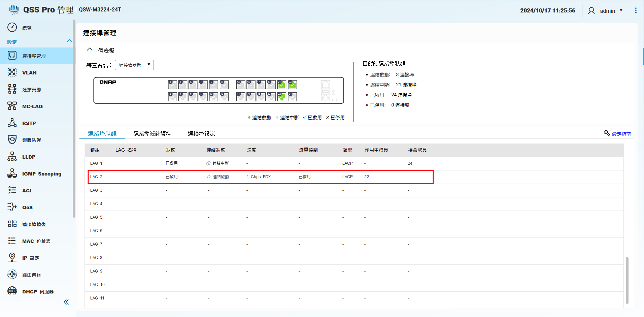
Task: Open the ACL sidebar icon
Action: tap(12, 190)
